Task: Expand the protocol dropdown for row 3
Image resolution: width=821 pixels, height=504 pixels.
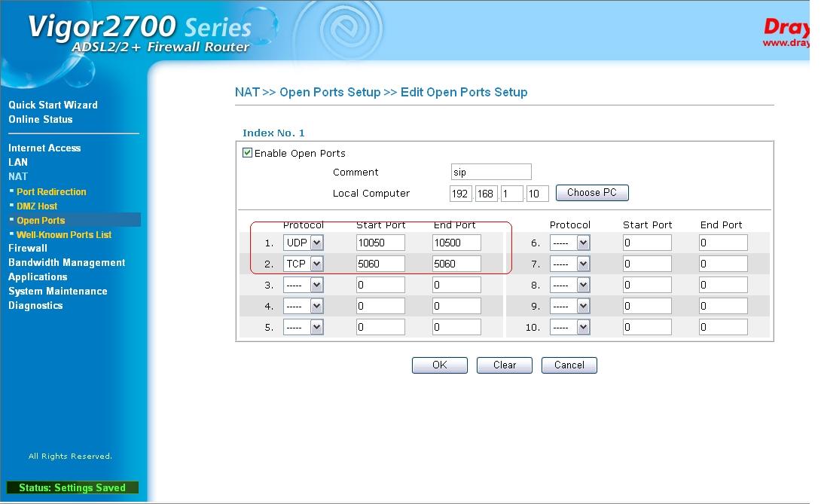Action: click(x=304, y=285)
